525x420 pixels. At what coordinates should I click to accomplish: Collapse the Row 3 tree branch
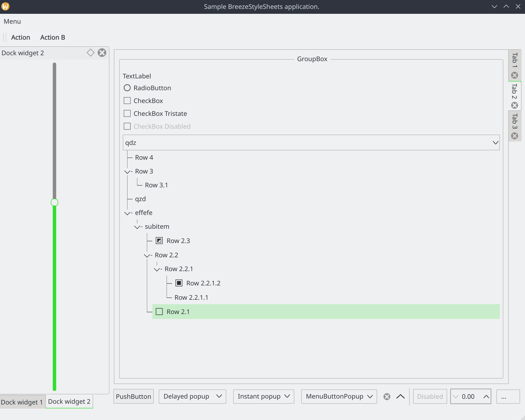tap(127, 172)
